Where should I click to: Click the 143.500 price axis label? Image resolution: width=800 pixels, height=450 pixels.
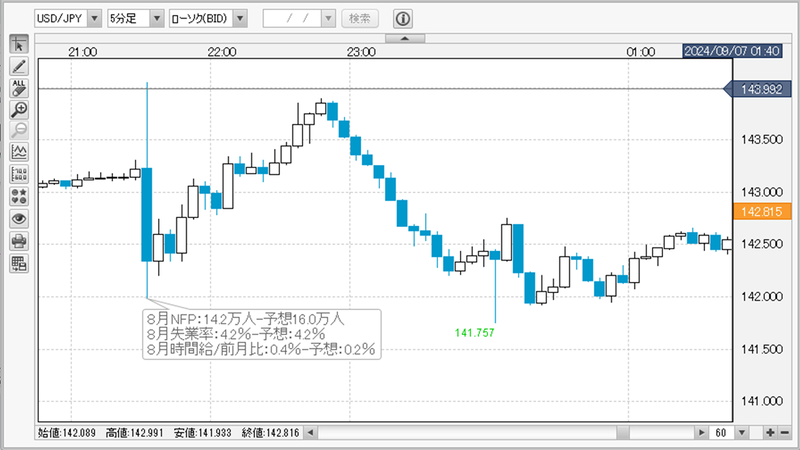pos(762,139)
